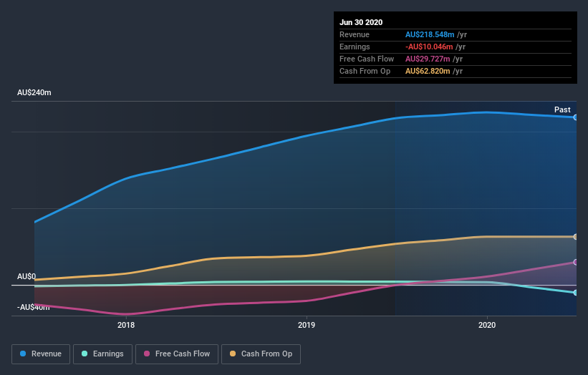Click the AU$62.820m cash from op value
The height and width of the screenshot is (375, 588).
428,71
